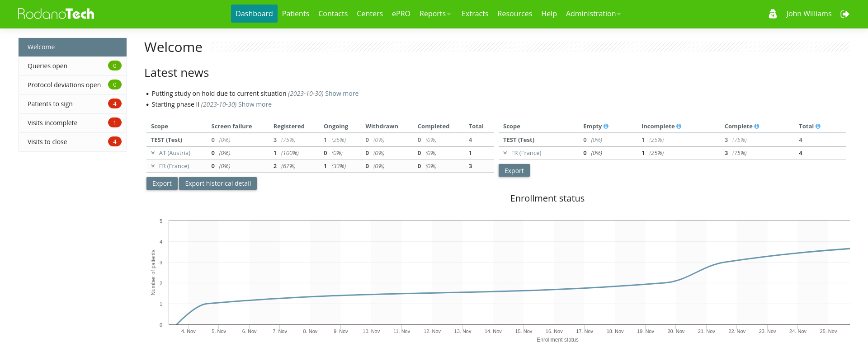868x352 pixels.
Task: Click info icon beside visits Total header
Action: pyautogui.click(x=818, y=127)
